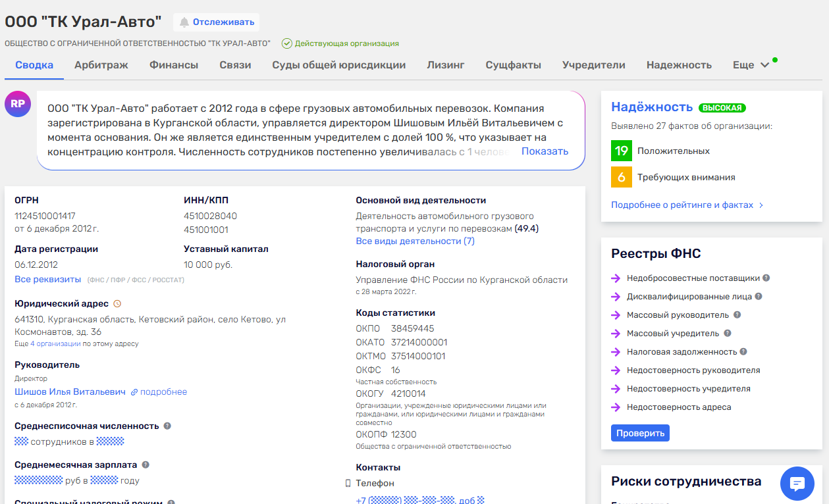Click the help icon beside Дисквалифицированные лица
Viewport: 829px width, 504px height.
[759, 297]
